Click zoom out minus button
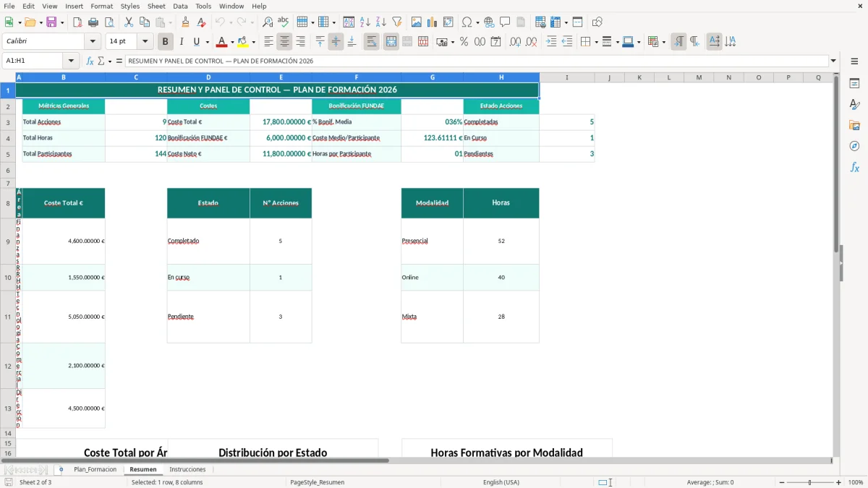This screenshot has width=868, height=488. coord(782,482)
